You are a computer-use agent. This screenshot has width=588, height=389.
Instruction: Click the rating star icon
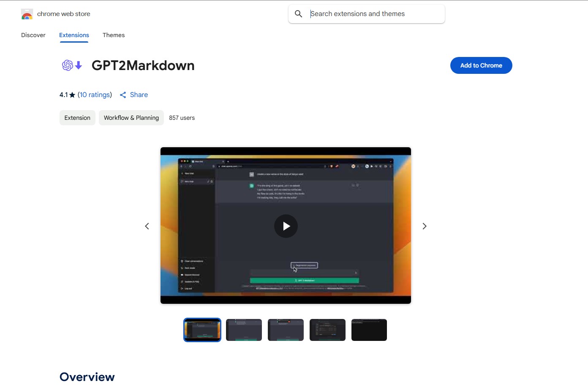coord(72,95)
